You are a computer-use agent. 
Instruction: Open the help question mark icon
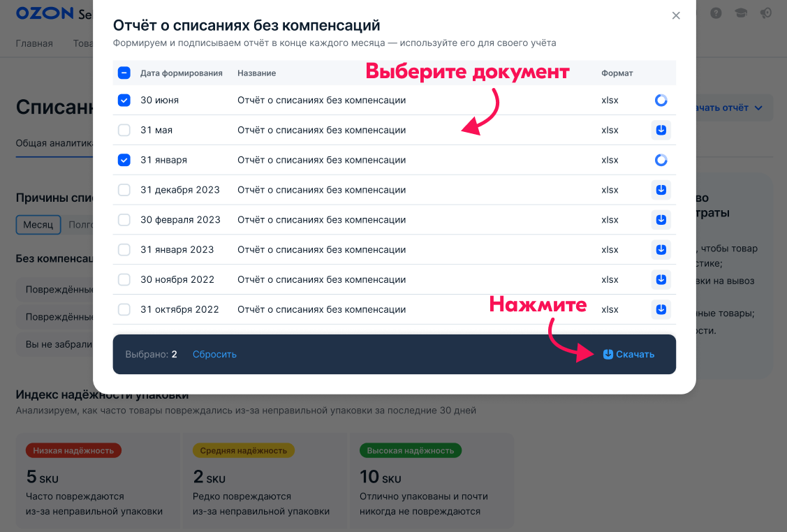[x=716, y=13]
